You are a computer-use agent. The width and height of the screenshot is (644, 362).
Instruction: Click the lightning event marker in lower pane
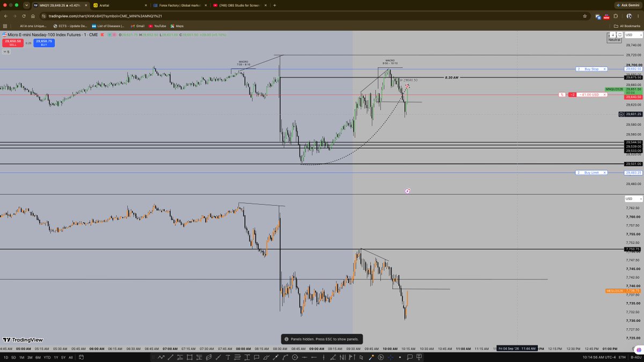pos(407,191)
